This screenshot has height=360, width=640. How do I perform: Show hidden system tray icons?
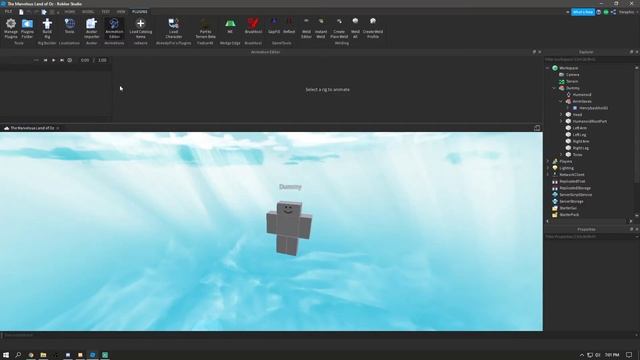point(581,355)
